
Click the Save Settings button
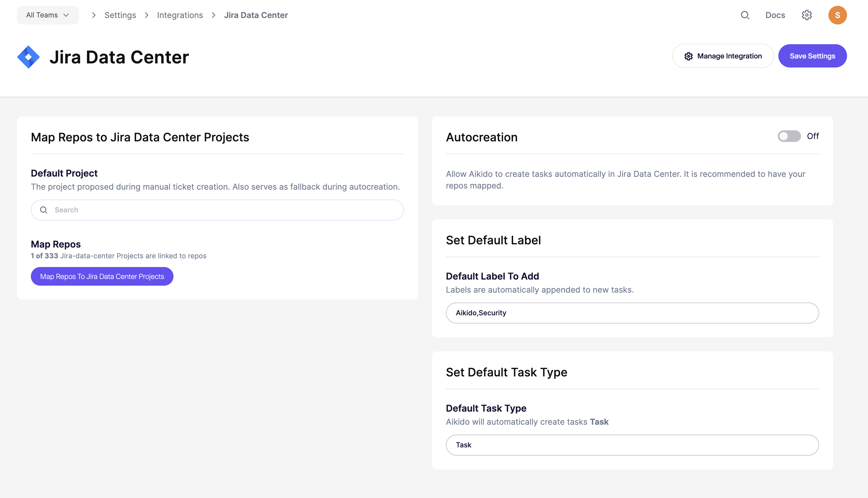812,56
